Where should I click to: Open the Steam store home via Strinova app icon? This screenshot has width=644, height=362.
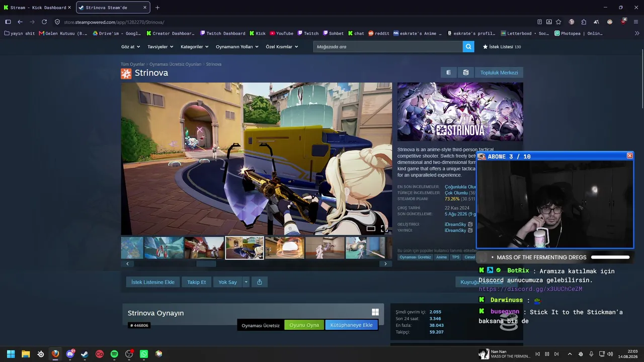tap(126, 73)
